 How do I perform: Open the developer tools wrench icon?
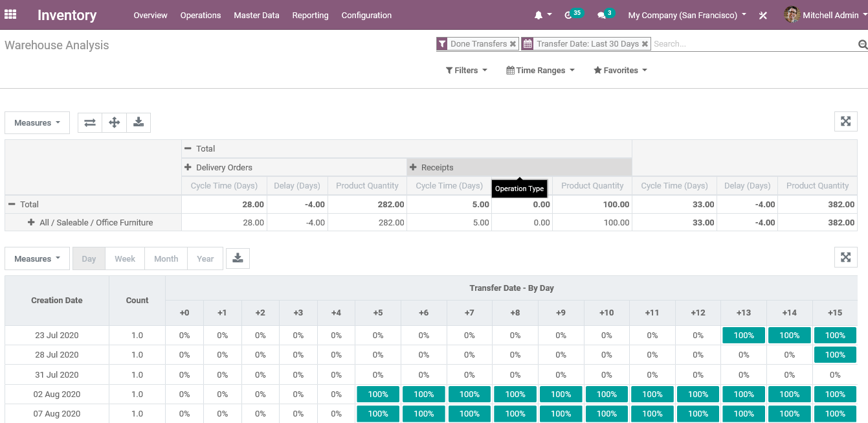763,15
